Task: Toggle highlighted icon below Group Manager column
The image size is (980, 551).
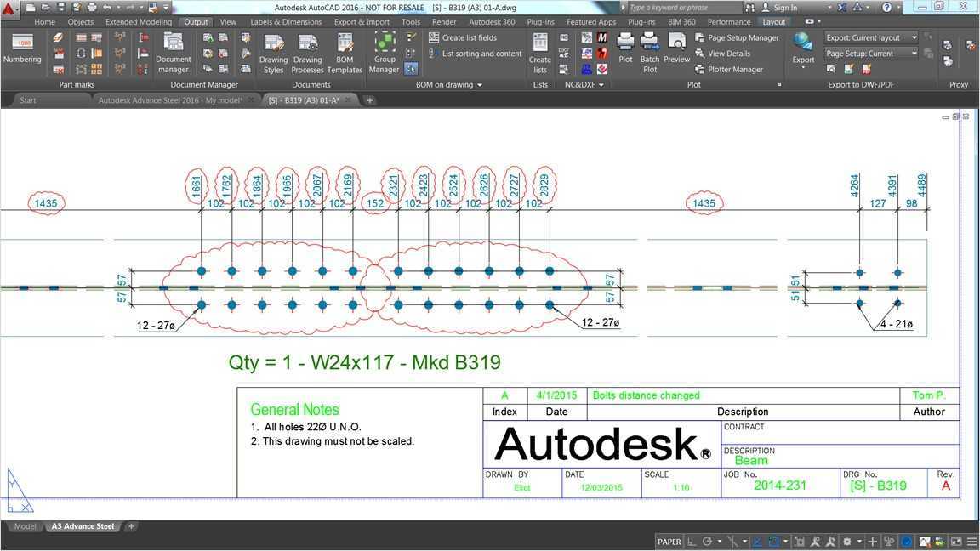Action: coord(411,70)
